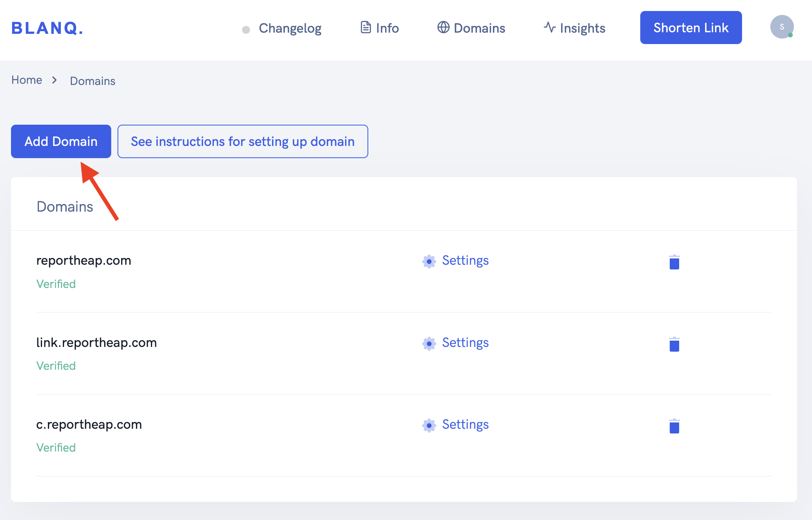The height and width of the screenshot is (520, 812).
Task: Click gear icon in link.reportheap.com row
Action: (429, 343)
